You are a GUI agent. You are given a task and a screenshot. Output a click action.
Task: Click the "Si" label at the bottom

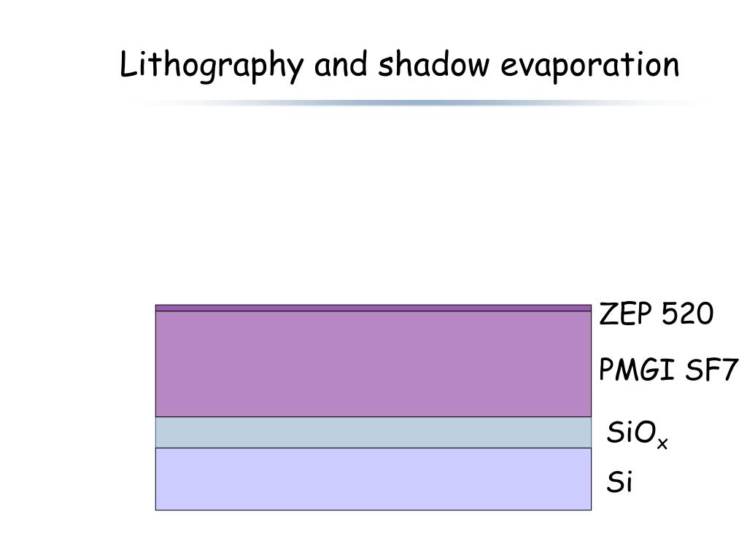coord(619,481)
